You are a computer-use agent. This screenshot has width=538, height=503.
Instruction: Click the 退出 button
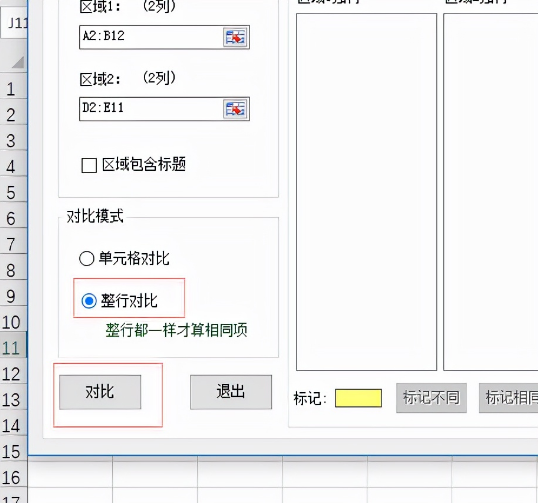pyautogui.click(x=231, y=392)
